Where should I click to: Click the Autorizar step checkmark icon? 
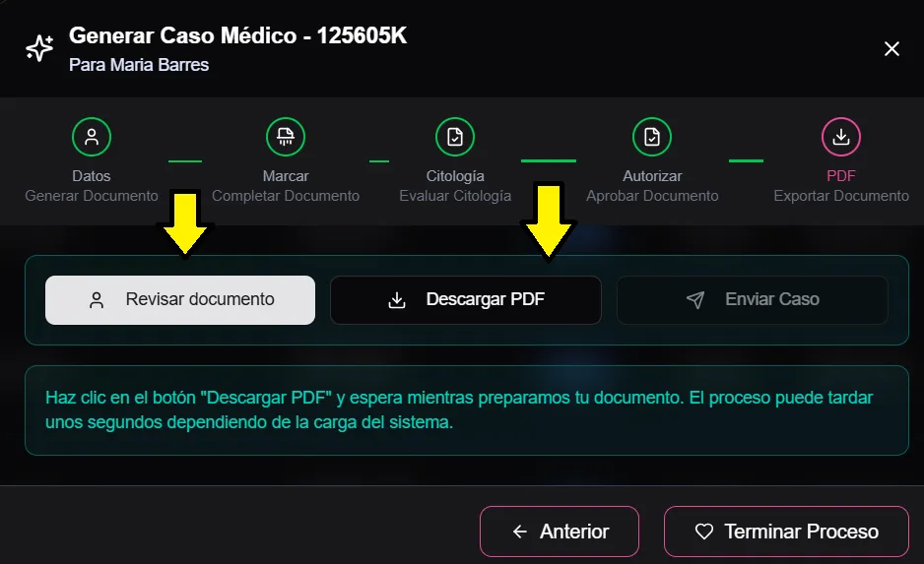652,137
